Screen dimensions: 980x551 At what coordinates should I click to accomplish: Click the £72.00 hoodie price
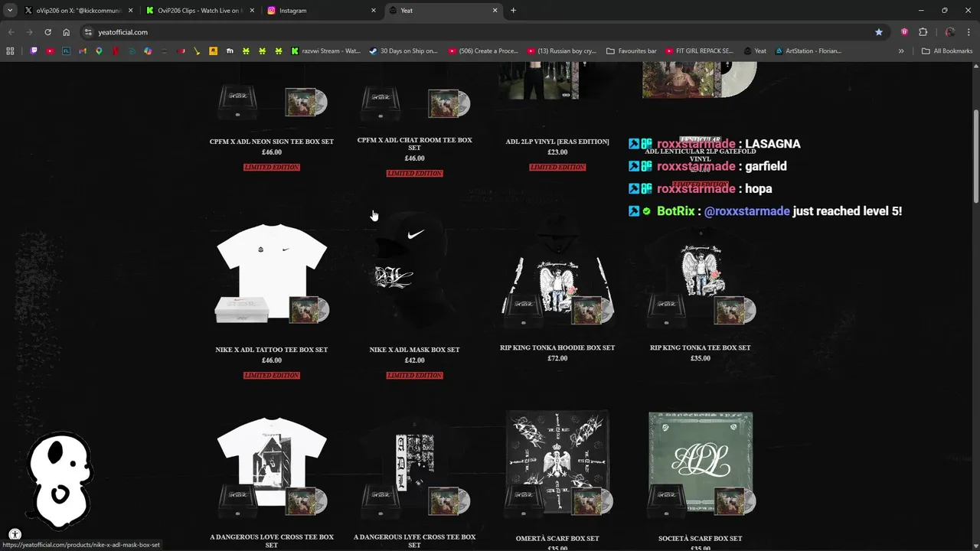[557, 358]
